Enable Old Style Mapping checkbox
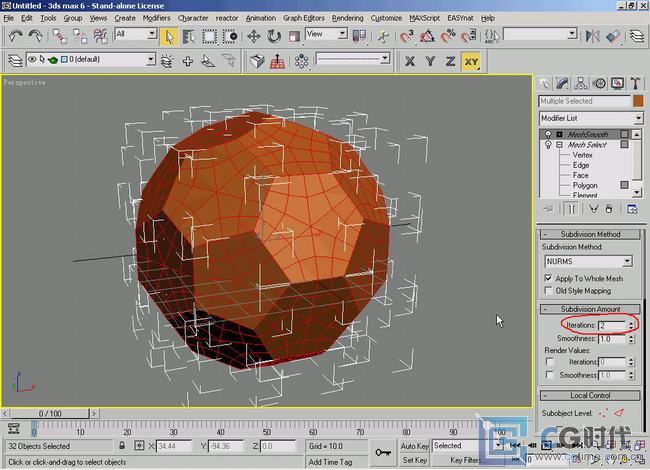Viewport: 650px width, 470px height. [x=548, y=291]
